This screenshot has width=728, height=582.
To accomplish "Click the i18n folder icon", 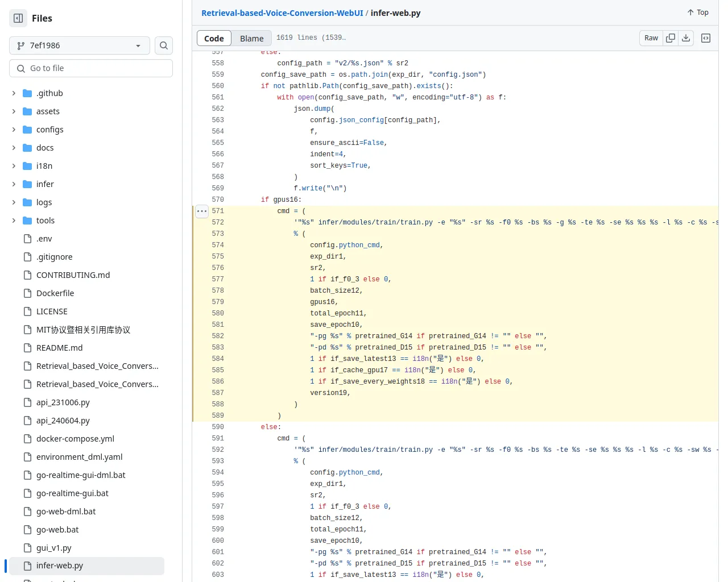I will (27, 166).
